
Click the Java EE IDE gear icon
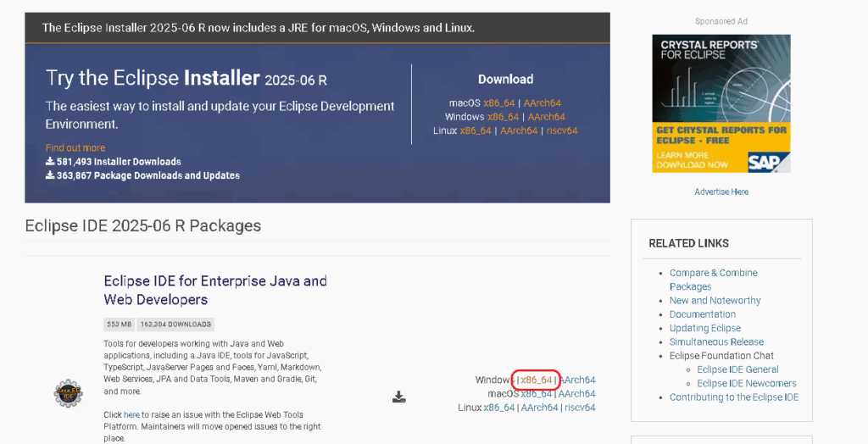pyautogui.click(x=68, y=394)
